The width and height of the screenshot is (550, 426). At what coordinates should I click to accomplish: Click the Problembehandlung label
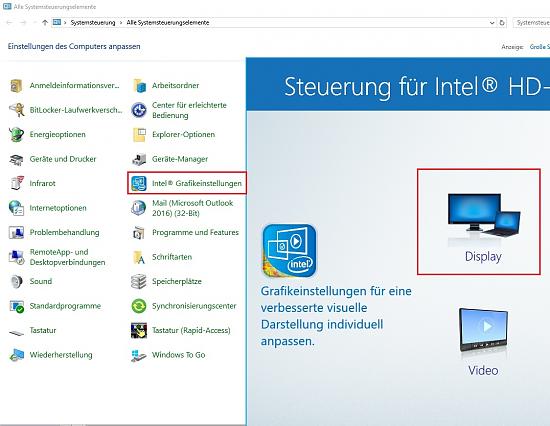click(65, 233)
